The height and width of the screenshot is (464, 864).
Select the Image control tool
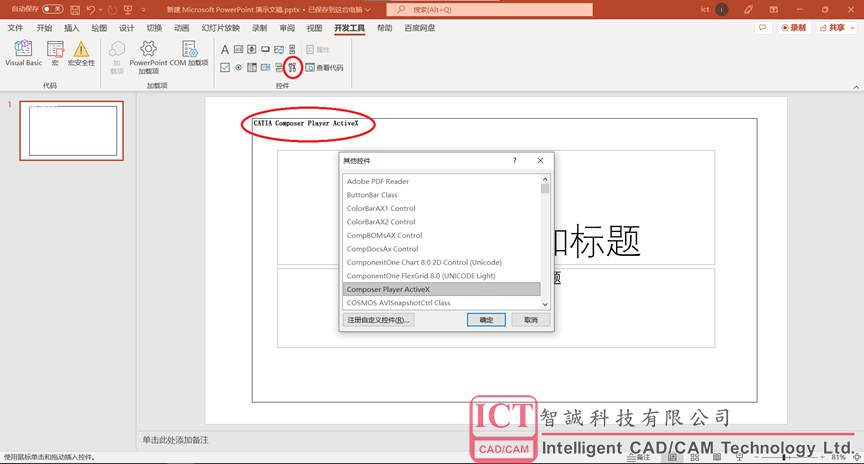(x=279, y=50)
